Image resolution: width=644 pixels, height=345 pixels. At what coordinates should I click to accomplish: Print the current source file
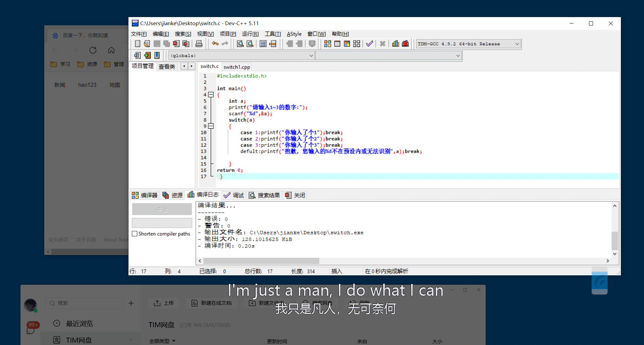(x=199, y=44)
